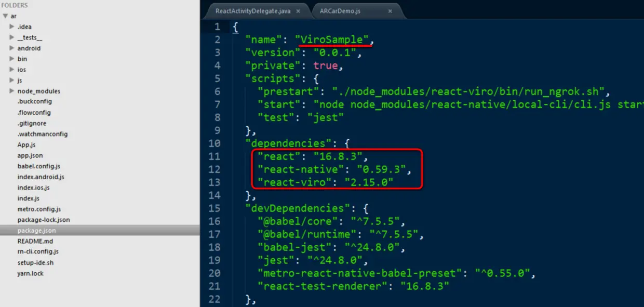Click the "metro-react-native-babel-preset" key
This screenshot has width=644, height=307.
click(359, 273)
